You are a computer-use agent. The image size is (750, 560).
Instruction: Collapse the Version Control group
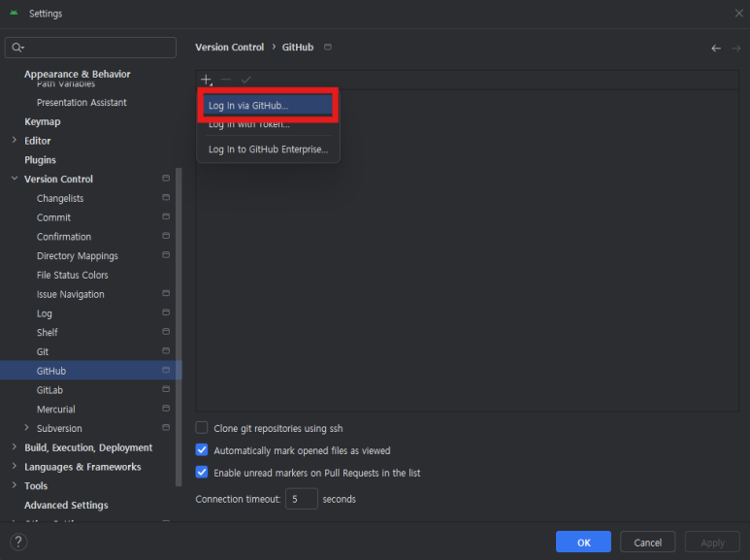click(15, 179)
